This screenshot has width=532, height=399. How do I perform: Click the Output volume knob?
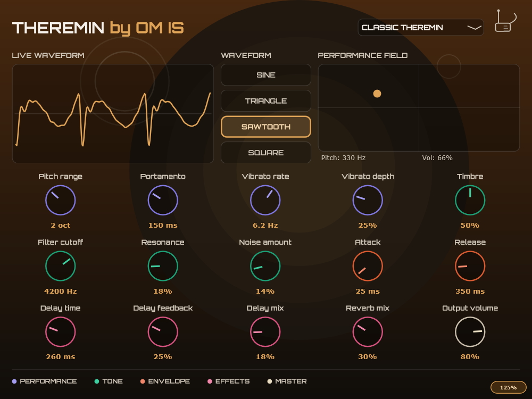pyautogui.click(x=470, y=332)
